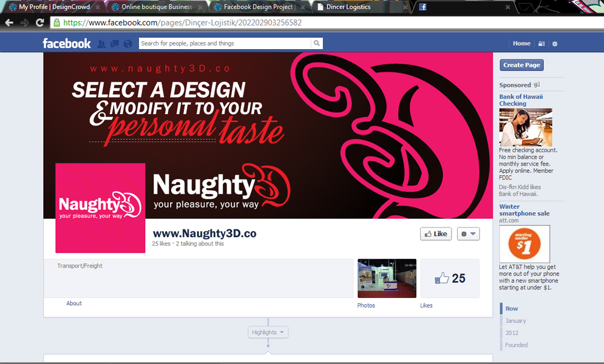The height and width of the screenshot is (364, 604).
Task: Open the About link
Action: tap(74, 303)
